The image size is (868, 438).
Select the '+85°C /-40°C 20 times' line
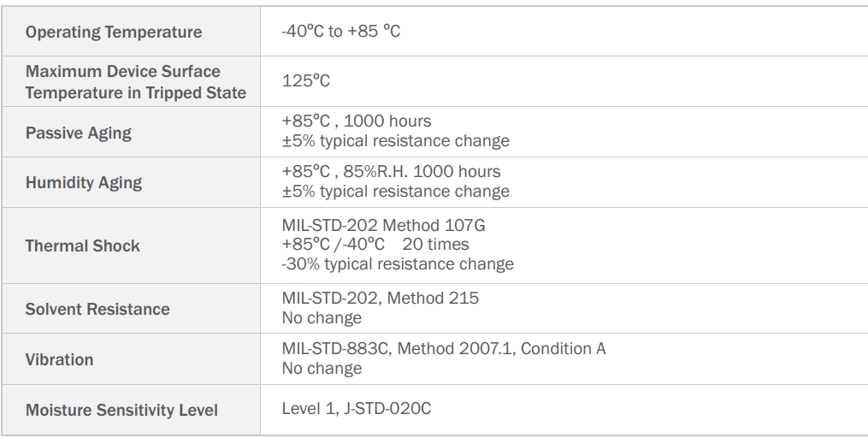coord(375,245)
